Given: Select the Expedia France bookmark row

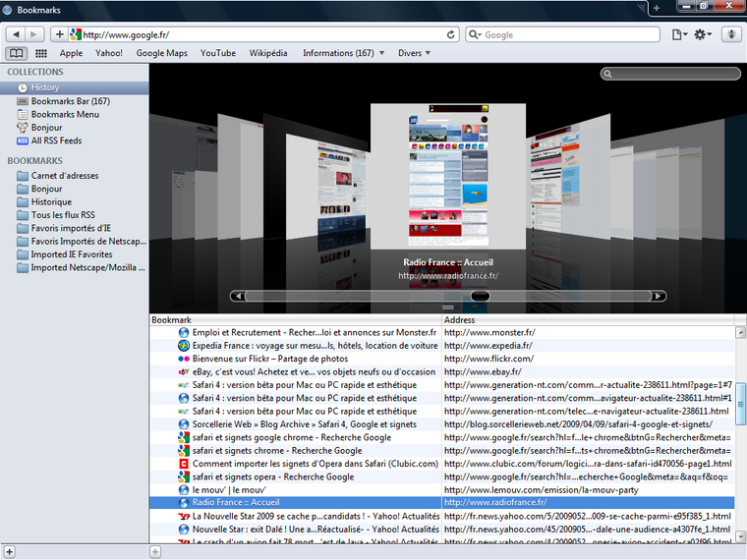Looking at the screenshot, I should (441, 346).
